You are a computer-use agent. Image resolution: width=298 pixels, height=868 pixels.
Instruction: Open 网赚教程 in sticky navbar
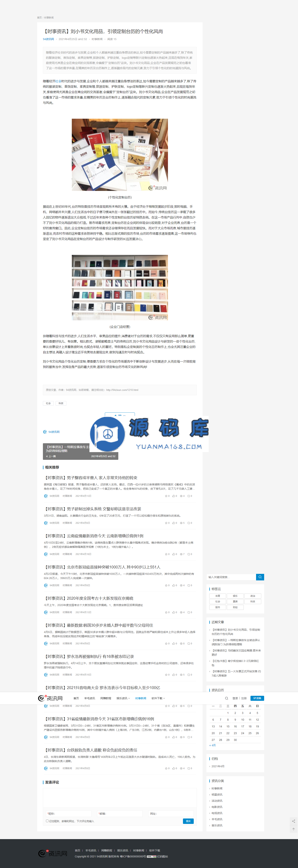tap(106, 698)
